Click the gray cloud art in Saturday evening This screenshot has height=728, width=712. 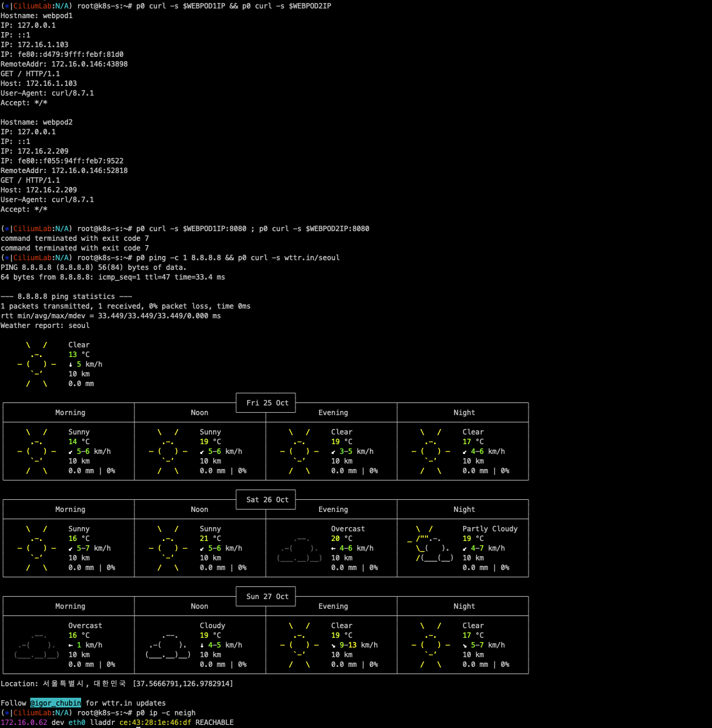point(299,548)
